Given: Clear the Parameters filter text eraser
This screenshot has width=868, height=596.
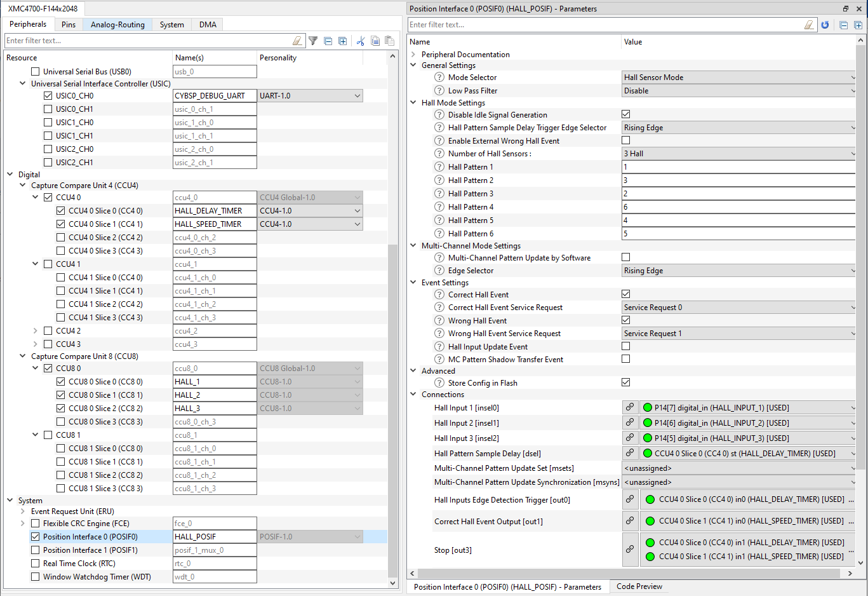Looking at the screenshot, I should coord(809,25).
